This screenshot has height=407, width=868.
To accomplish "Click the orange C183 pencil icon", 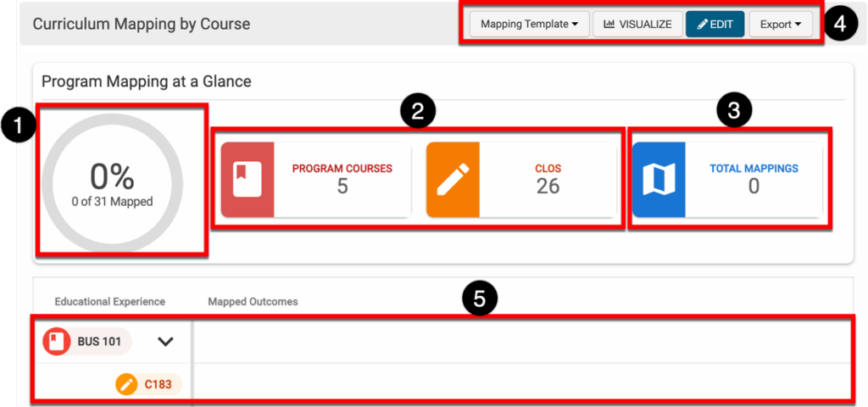I will click(x=126, y=384).
